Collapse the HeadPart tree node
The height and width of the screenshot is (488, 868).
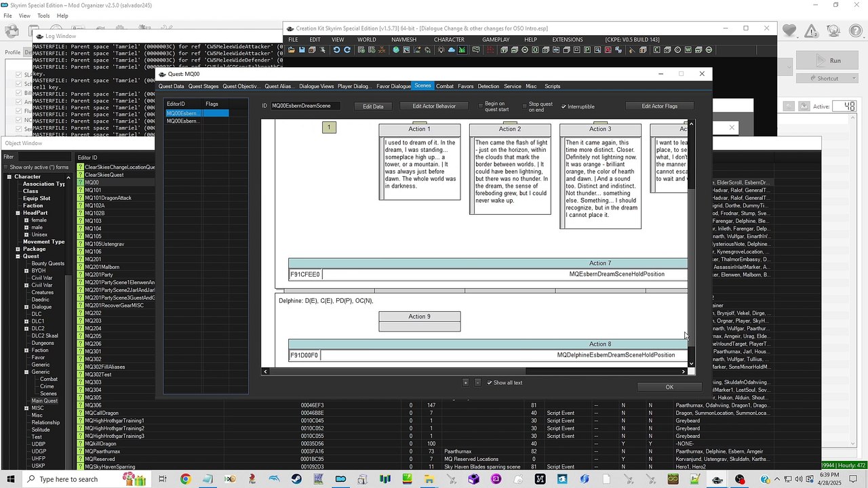click(18, 213)
